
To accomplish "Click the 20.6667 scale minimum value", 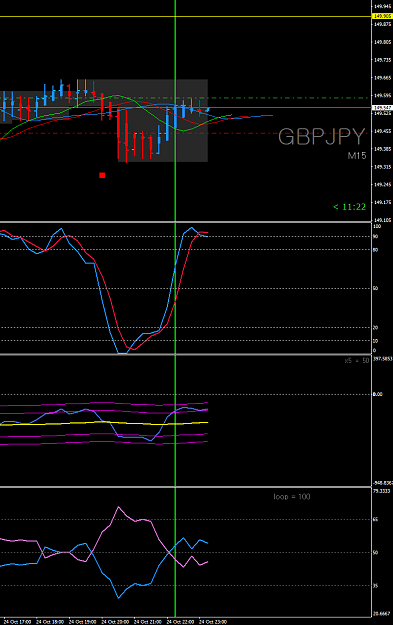I will click(x=381, y=614).
